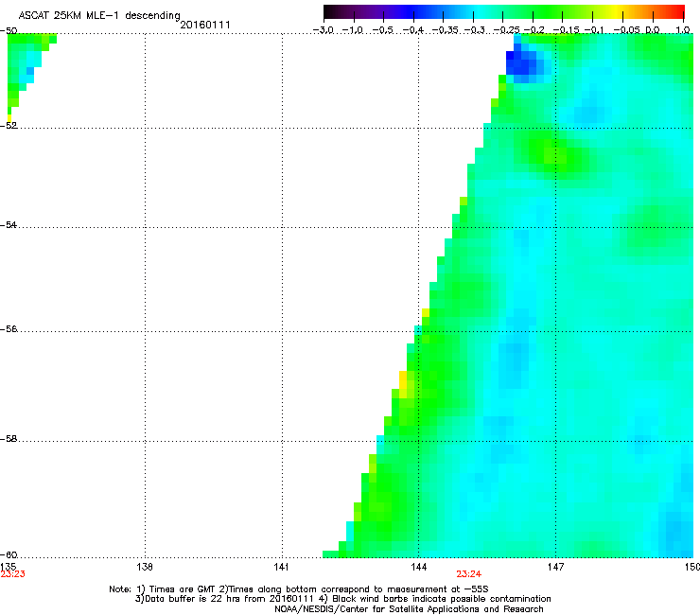The width and height of the screenshot is (700, 615).
Task: Click the color bar label -3.0
Action: [323, 30]
